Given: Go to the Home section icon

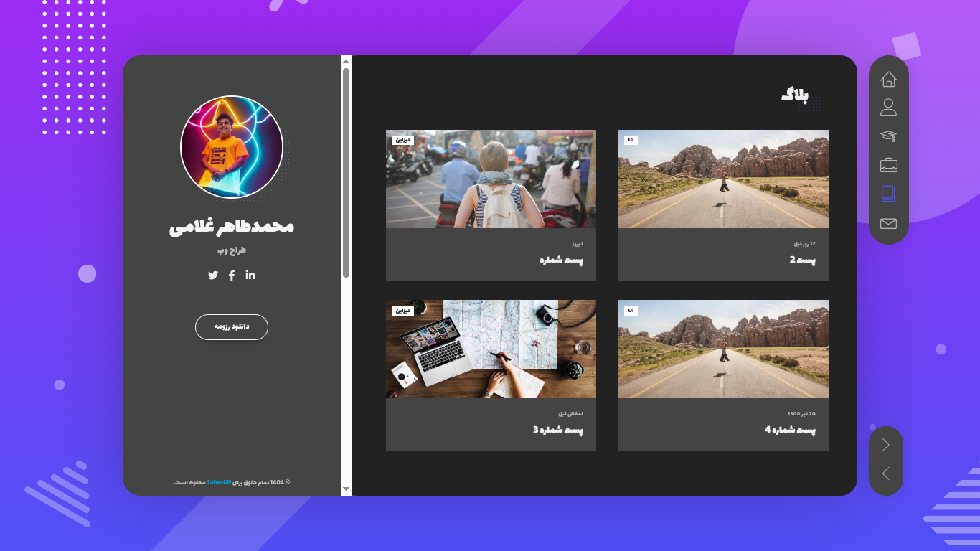Looking at the screenshot, I should (888, 79).
